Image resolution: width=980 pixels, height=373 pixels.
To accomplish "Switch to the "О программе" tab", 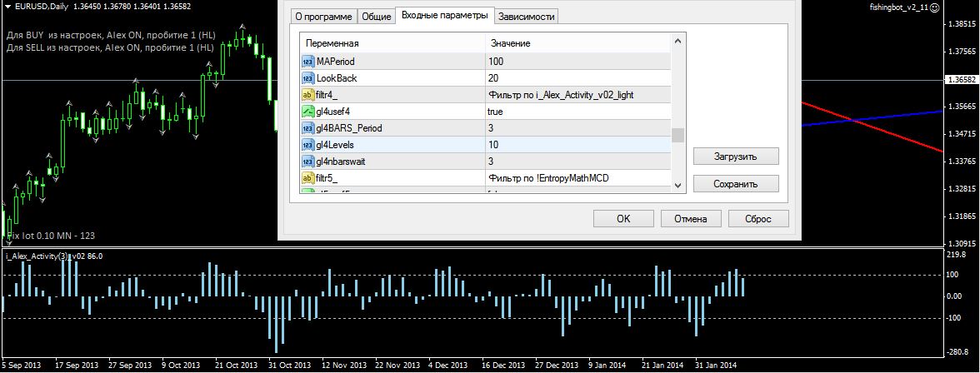I will 323,17.
